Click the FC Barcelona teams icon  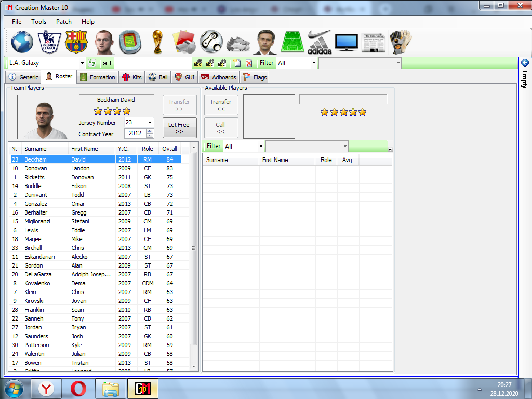(76, 42)
